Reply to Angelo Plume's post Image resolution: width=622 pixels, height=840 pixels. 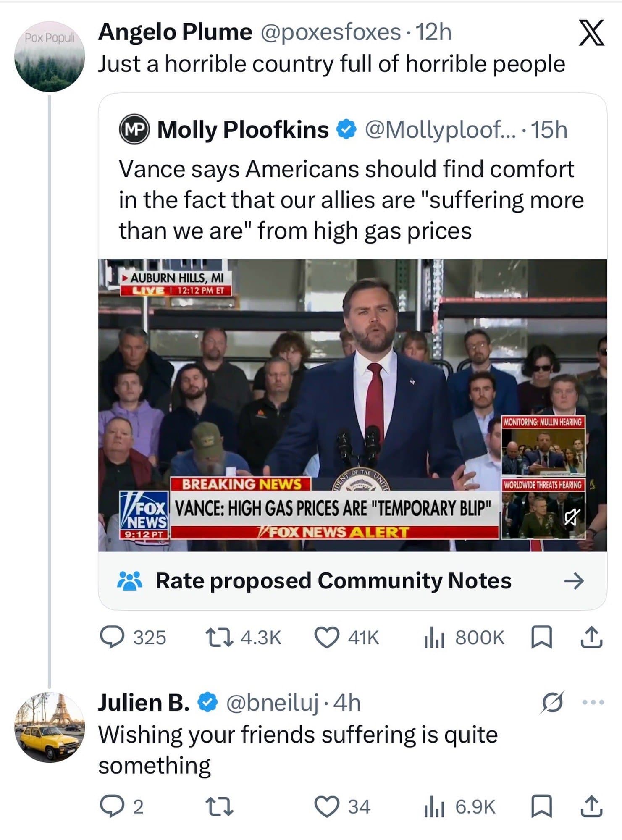coord(112,637)
